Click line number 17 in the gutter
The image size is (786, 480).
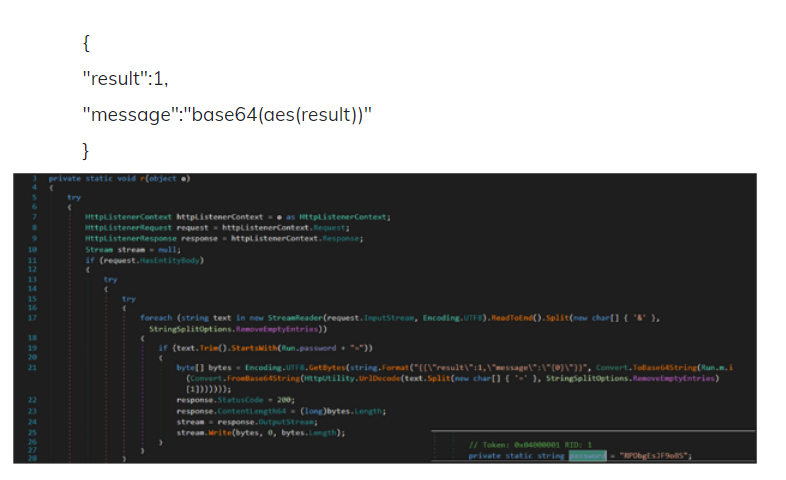[x=32, y=318]
